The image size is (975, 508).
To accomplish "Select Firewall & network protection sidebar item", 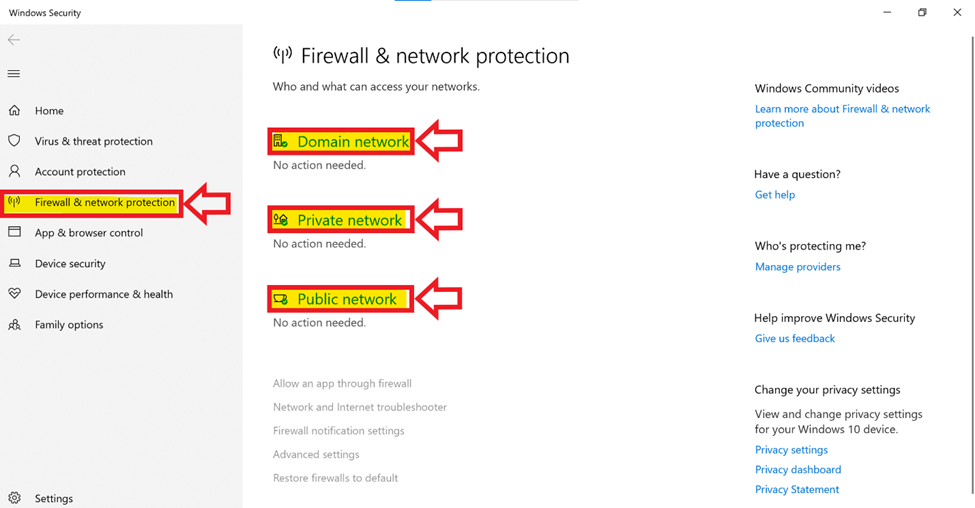I will tap(104, 203).
